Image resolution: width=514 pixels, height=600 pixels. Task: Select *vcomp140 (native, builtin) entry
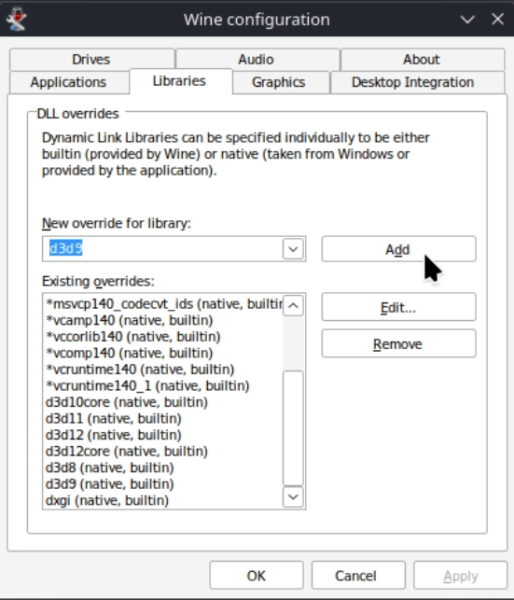coord(163,353)
